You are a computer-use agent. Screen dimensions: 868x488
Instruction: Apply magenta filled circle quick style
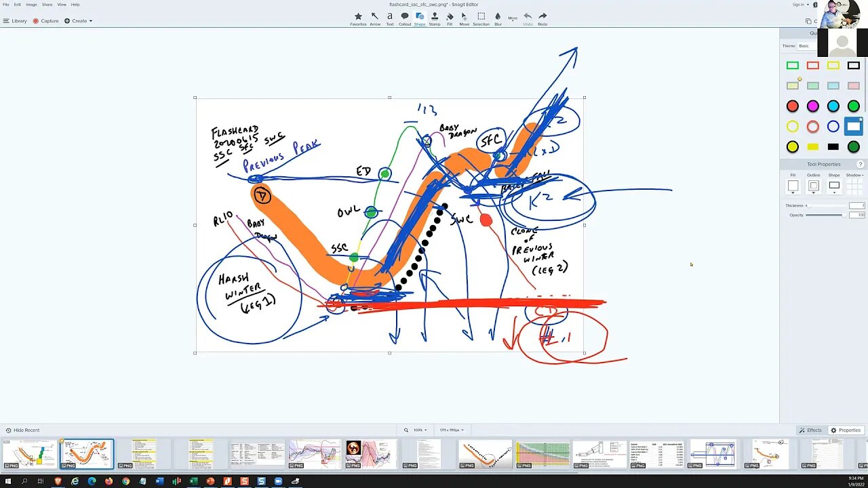pos(813,106)
